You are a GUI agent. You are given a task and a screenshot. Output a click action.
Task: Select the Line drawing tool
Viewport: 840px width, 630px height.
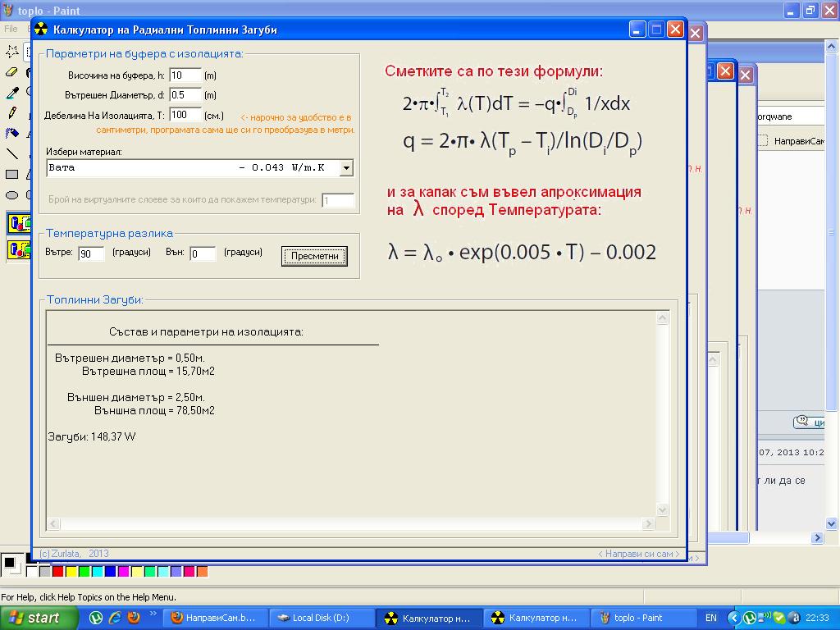coord(11,154)
